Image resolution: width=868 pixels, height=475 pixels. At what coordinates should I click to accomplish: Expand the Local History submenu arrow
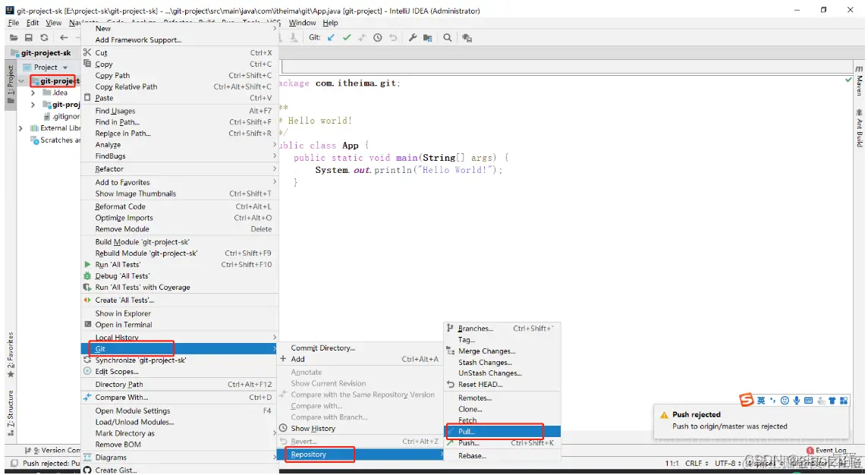275,337
